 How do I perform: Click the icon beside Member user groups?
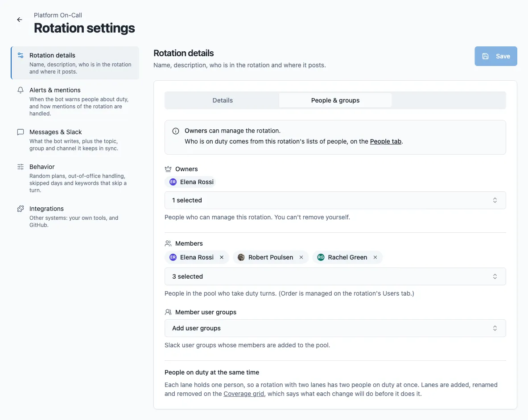168,312
